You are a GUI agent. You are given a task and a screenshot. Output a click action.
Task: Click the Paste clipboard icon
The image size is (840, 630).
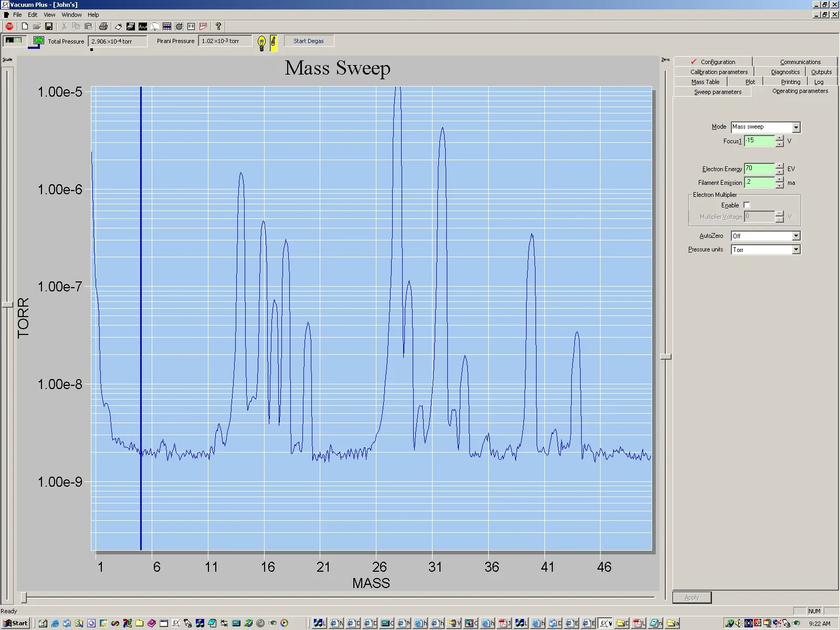(x=88, y=26)
